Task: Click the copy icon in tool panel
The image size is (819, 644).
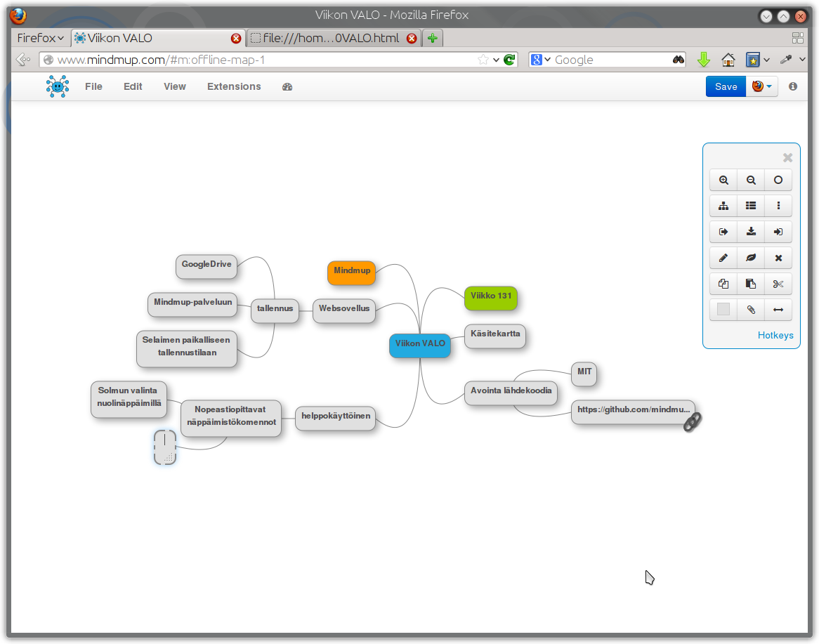Action: (723, 284)
